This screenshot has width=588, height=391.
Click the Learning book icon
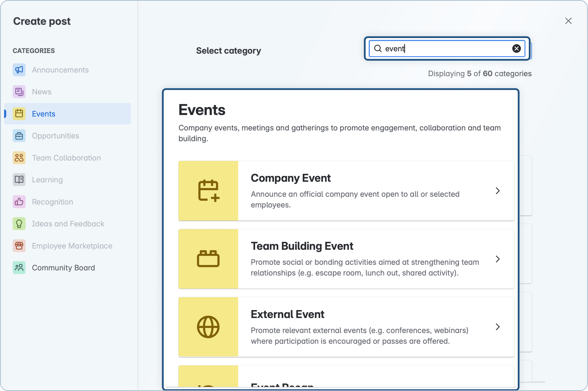tap(19, 180)
